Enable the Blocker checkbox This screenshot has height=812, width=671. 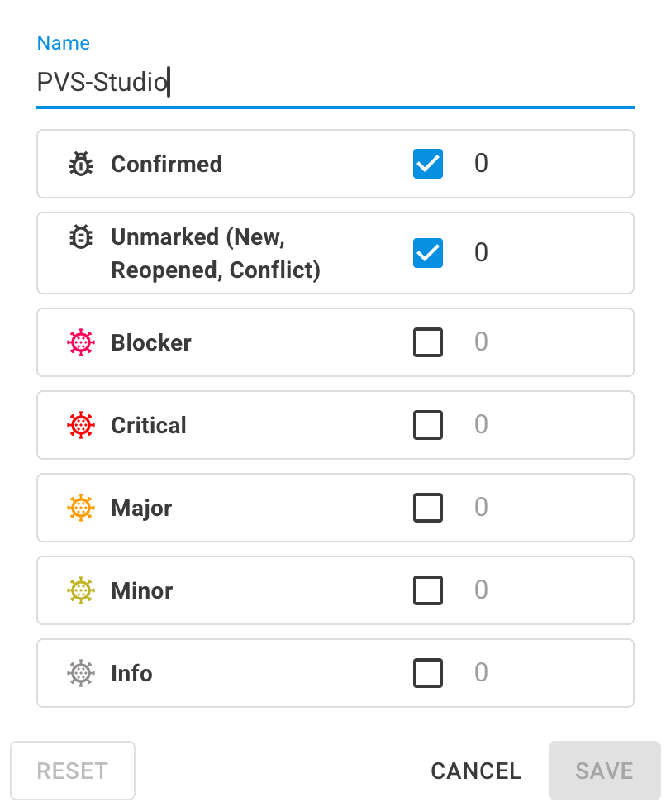tap(428, 342)
